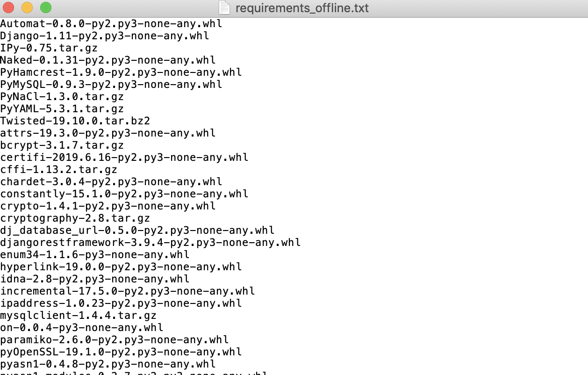Click the pyOpenSSL-19.1.0 wheel filename

click(121, 352)
